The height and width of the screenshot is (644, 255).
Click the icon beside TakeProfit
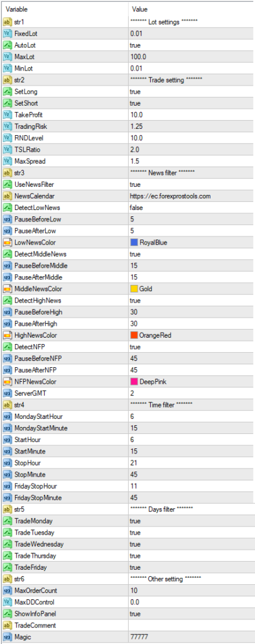point(7,115)
